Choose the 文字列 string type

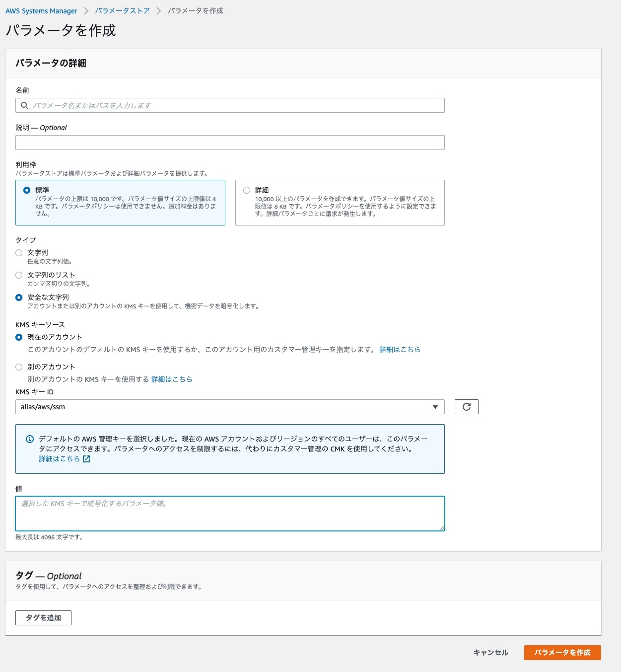click(19, 253)
